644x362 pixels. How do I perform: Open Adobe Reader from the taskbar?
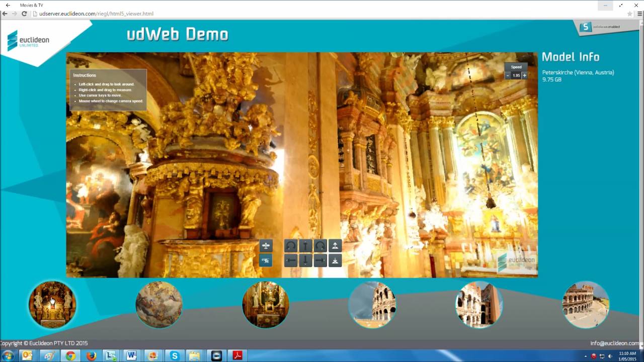coord(237,356)
